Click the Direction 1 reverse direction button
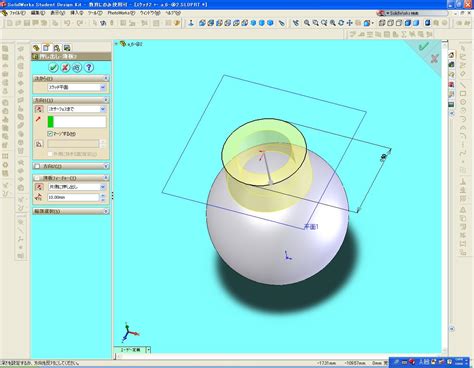 click(39, 109)
